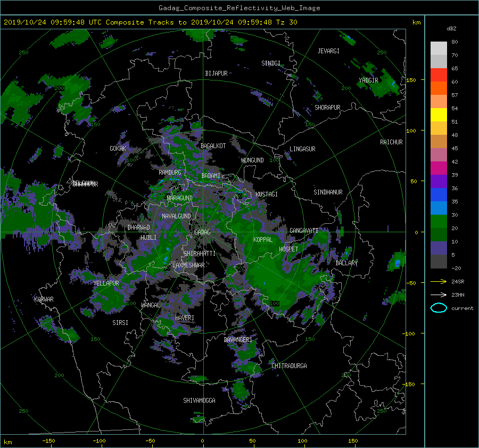Click the LAXMESHWAR city label
This screenshot has height=448, width=479.
188,265
